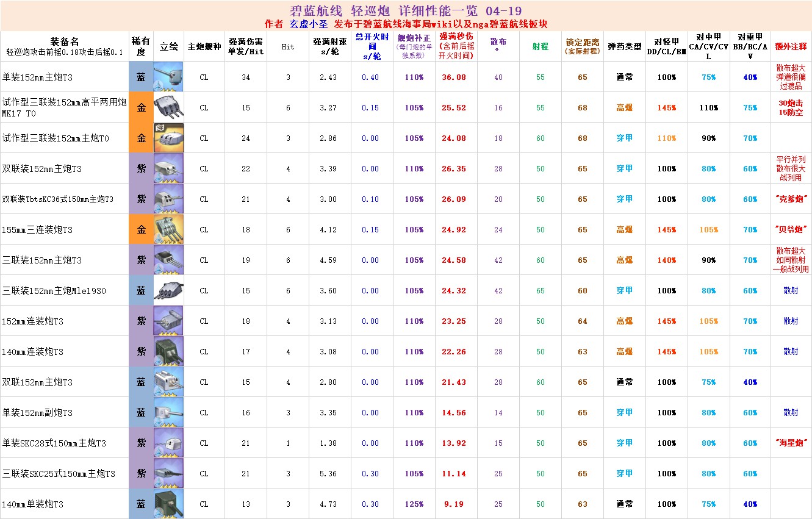Click the 110% light armor value in 试作型三联装152mm主炮T0 row
The height and width of the screenshot is (519, 812).
click(x=666, y=138)
